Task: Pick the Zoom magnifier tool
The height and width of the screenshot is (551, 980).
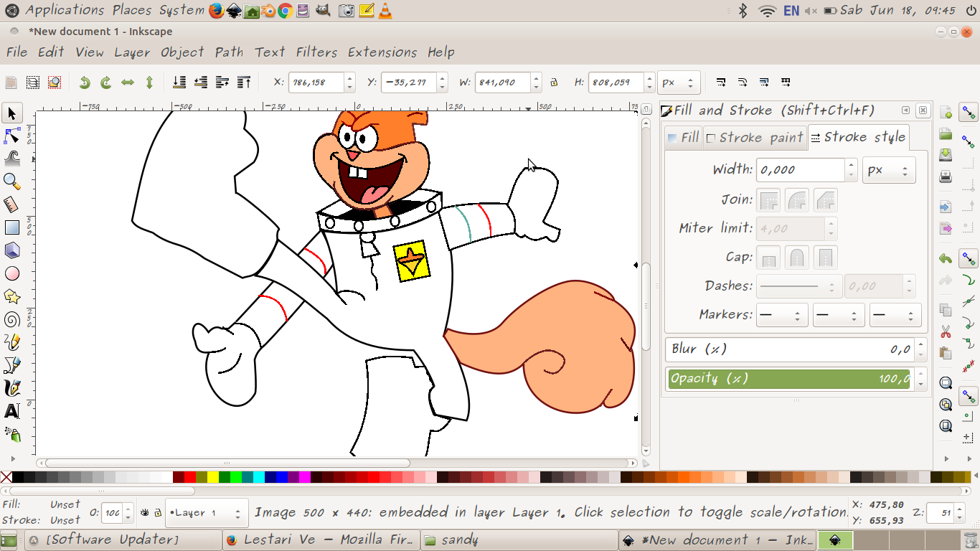Action: tap(12, 182)
